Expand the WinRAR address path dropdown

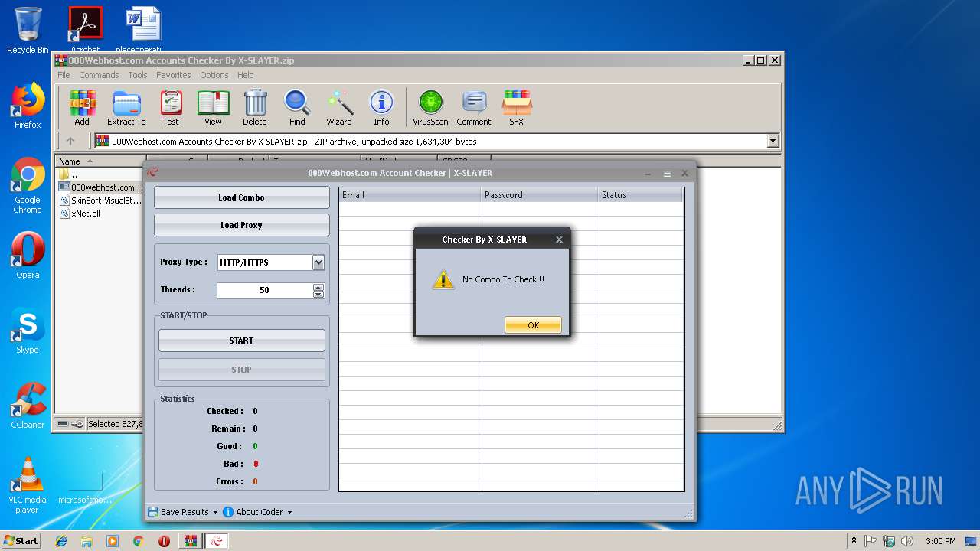pyautogui.click(x=773, y=141)
